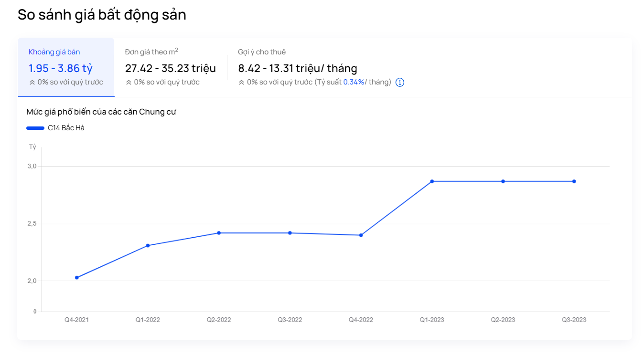Click the Q2-2022 axis label
The image size is (644, 356).
pos(219,320)
